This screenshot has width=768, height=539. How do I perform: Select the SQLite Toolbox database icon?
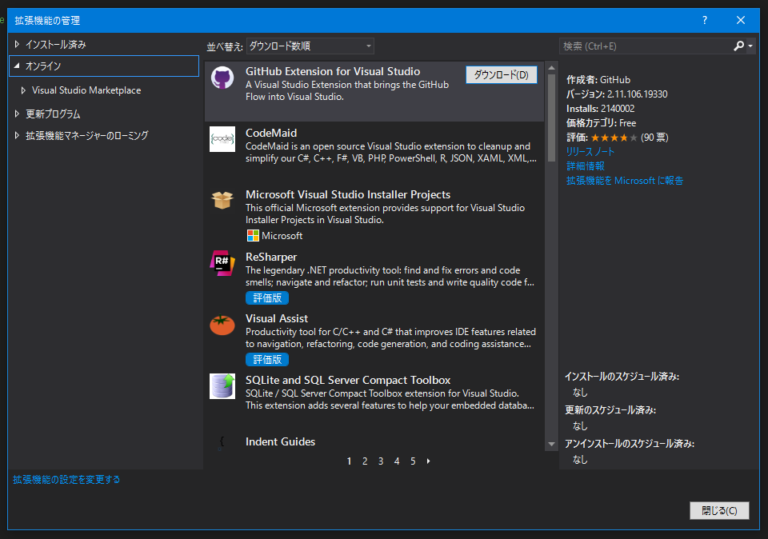(222, 386)
